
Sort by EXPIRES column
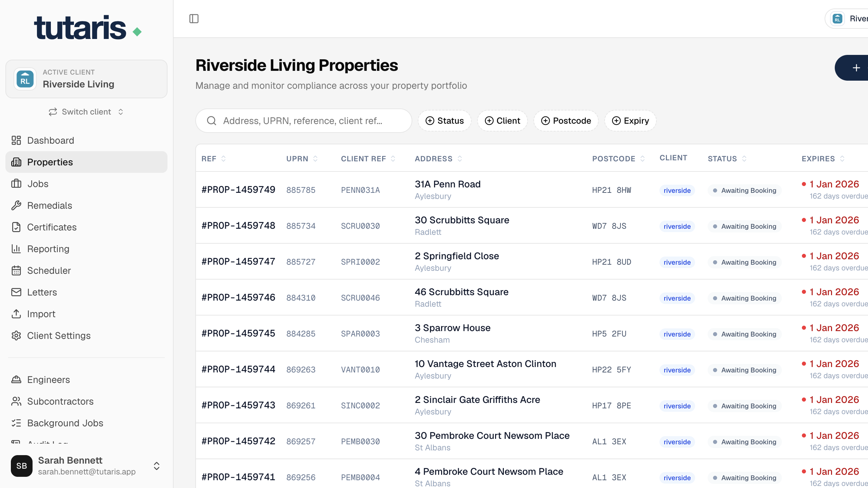coord(823,159)
